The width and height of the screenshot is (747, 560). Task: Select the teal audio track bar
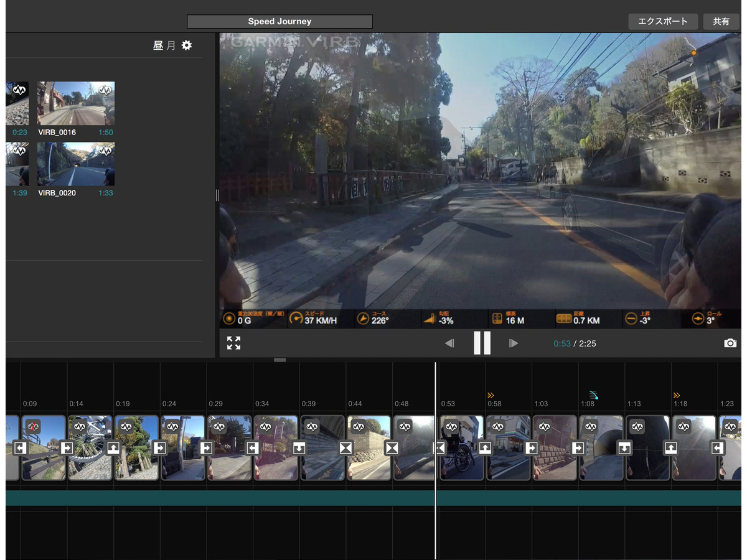pos(374,498)
